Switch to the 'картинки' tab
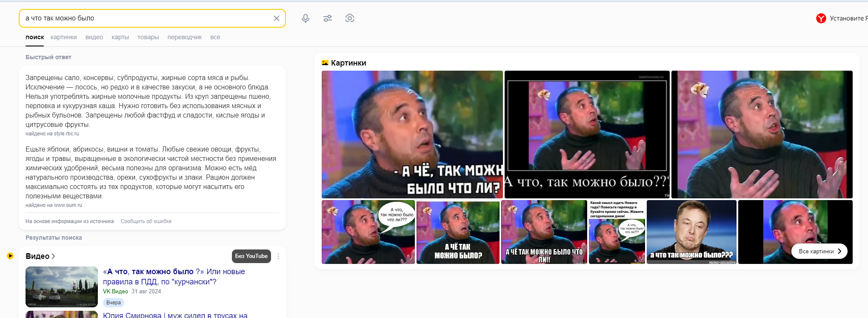Image resolution: width=868 pixels, height=318 pixels. pos(64,37)
